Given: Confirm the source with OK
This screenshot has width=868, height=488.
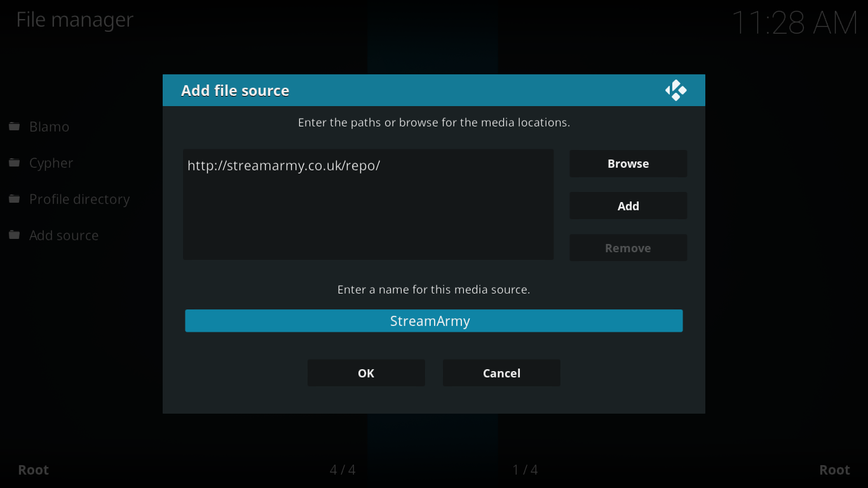Looking at the screenshot, I should [366, 372].
